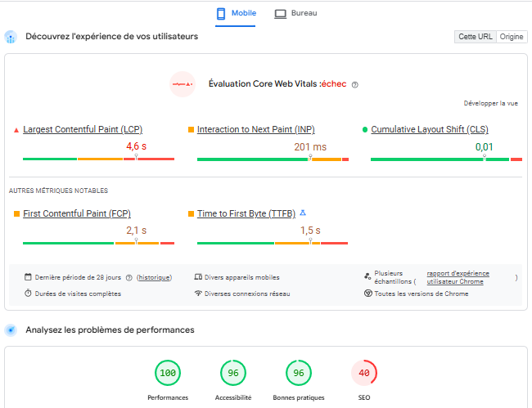Open the historique link
Screen dimensions: 532x408
(155, 277)
